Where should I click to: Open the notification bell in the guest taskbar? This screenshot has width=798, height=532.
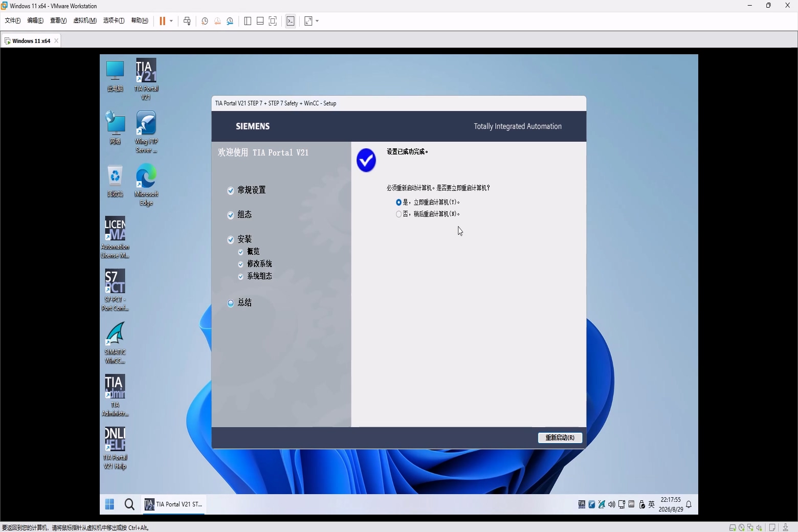tap(689, 504)
